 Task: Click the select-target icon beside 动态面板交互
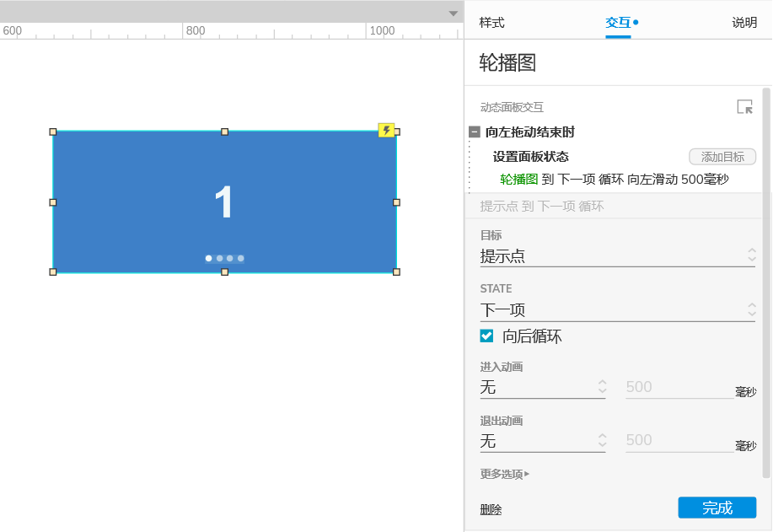click(744, 106)
